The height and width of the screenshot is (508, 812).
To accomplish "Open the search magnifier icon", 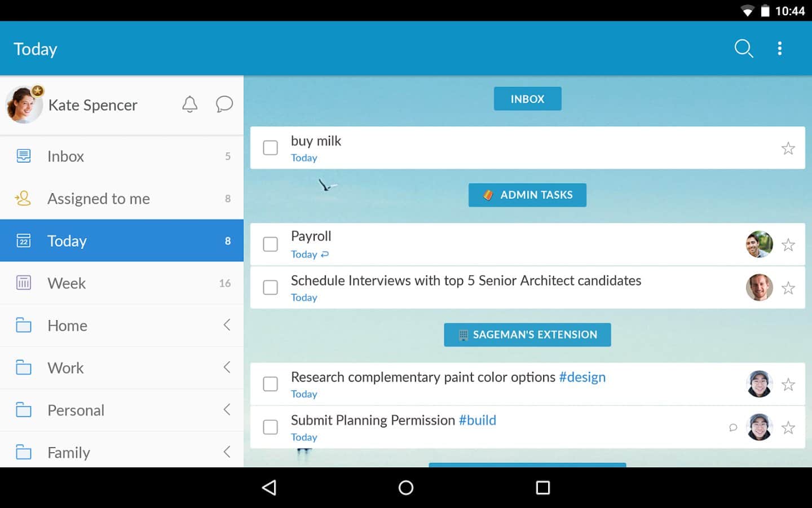I will coord(743,49).
